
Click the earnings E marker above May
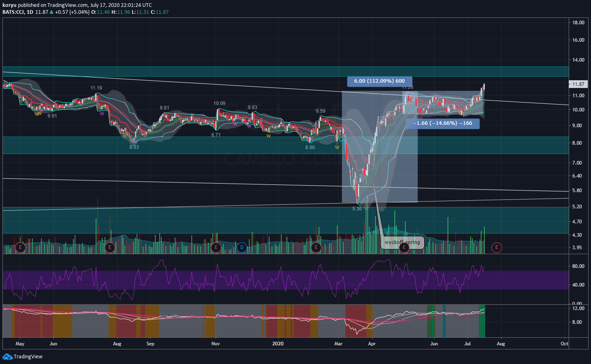pos(20,247)
